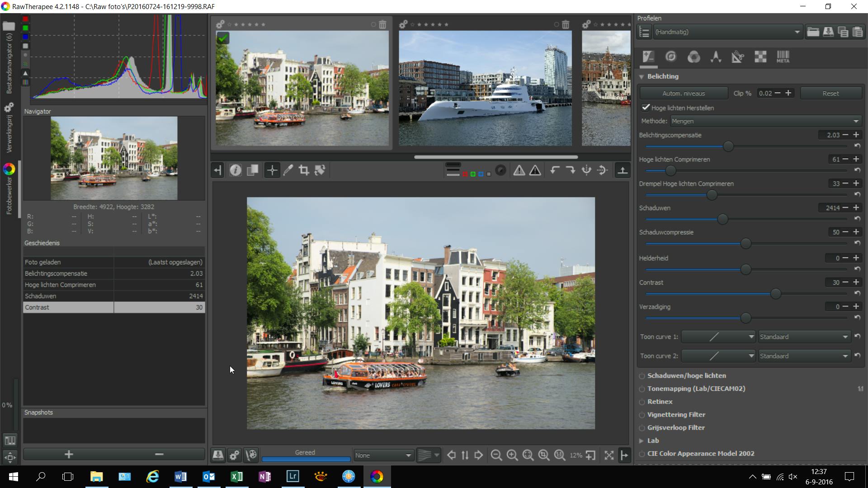The width and height of the screenshot is (868, 488).
Task: Pick the white balance eyedropper tool
Action: [288, 170]
